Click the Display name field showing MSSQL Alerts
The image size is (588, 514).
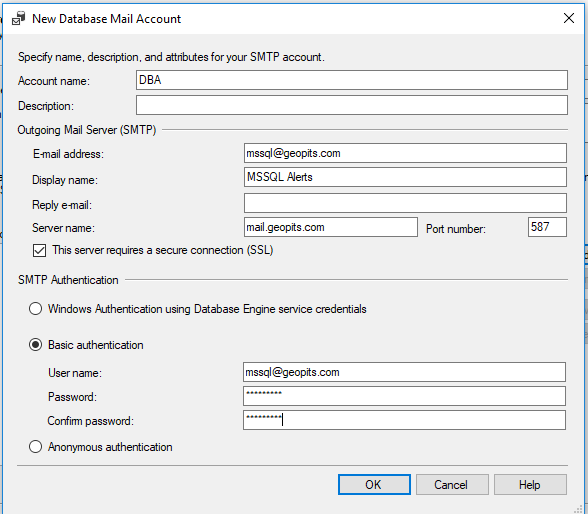[405, 177]
